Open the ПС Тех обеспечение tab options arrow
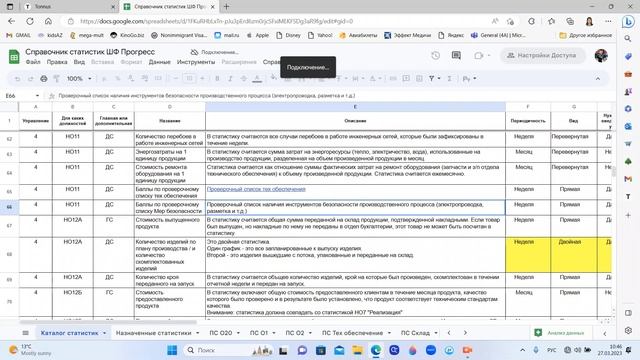 click(x=389, y=333)
